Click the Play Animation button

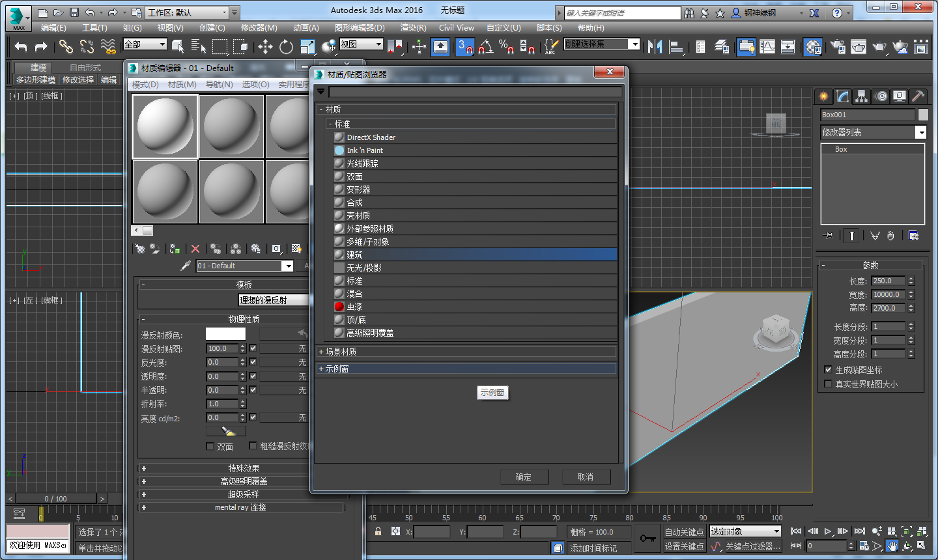coord(827,531)
